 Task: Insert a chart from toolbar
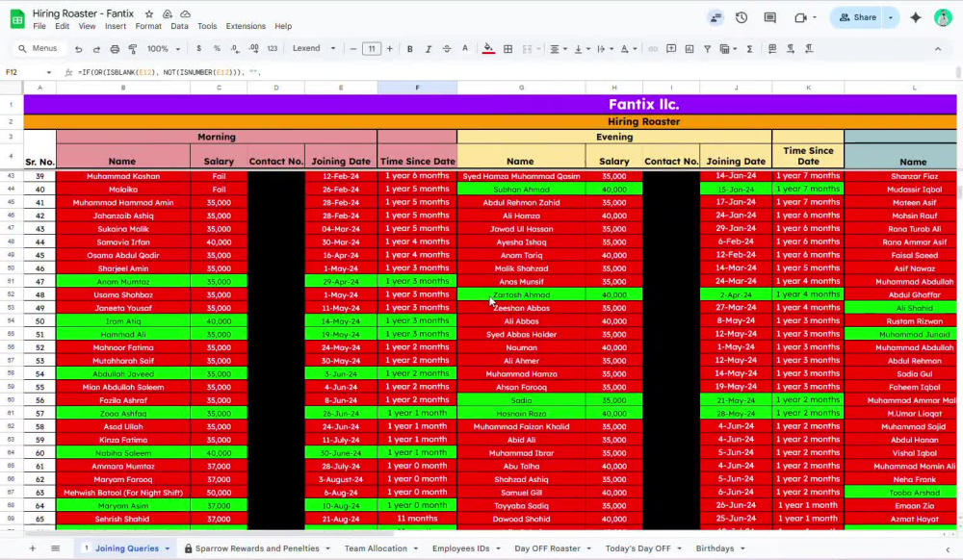point(690,48)
